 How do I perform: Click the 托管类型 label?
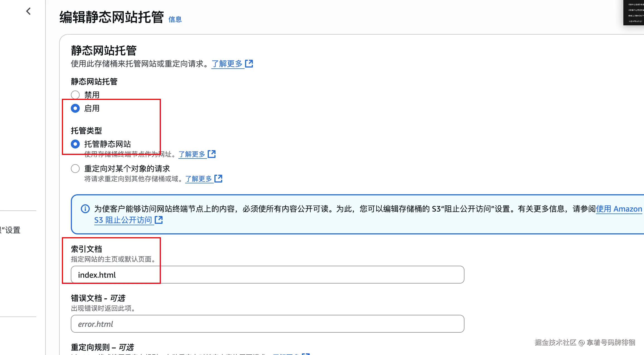[x=86, y=131]
